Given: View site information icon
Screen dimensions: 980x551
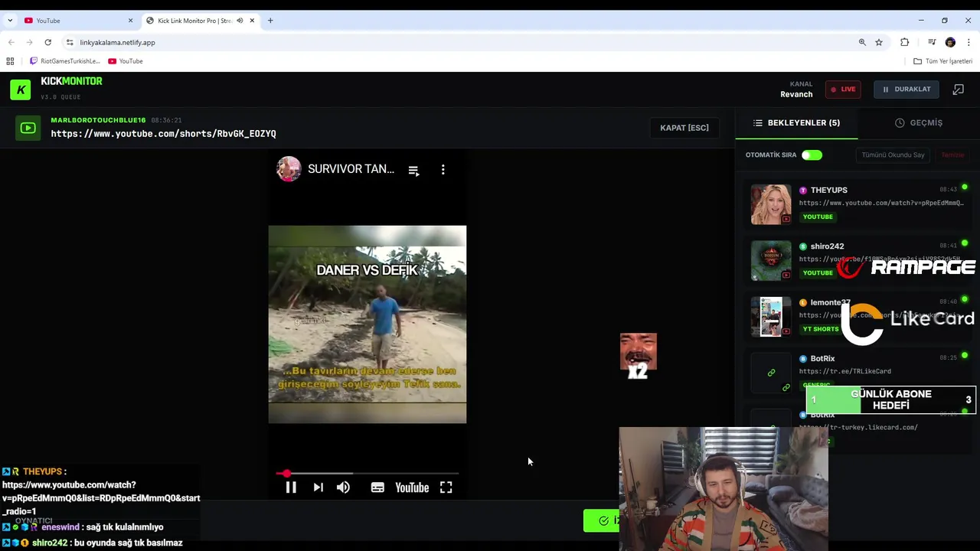Looking at the screenshot, I should click(x=70, y=43).
